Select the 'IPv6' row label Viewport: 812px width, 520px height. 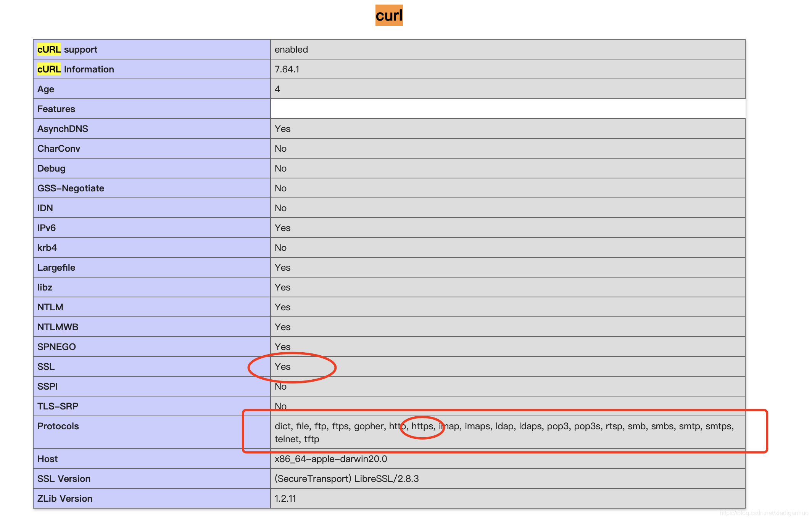(x=47, y=228)
